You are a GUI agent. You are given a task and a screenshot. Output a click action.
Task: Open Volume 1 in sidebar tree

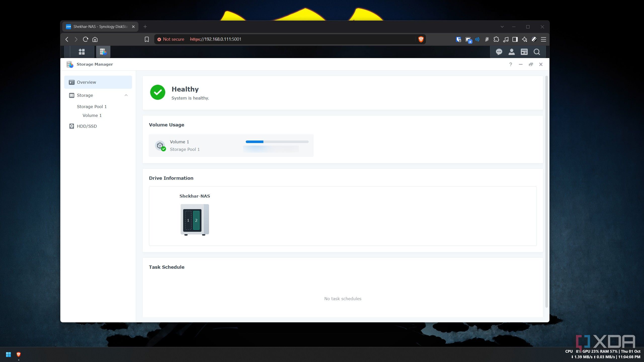click(92, 115)
